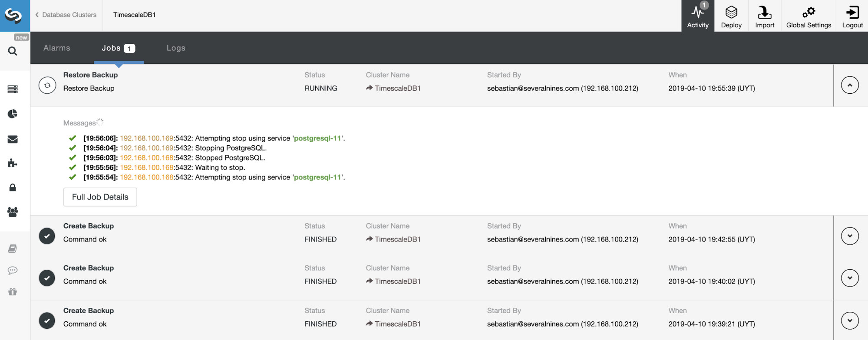Screen dimensions: 868x340
Task: Open the search magnifier in sidebar
Action: coord(13,51)
